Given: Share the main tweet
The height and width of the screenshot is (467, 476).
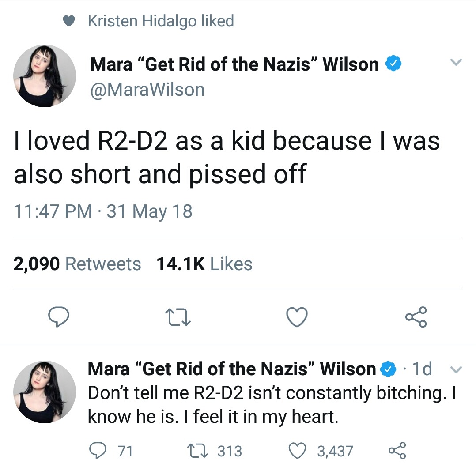Looking at the screenshot, I should point(416,317).
